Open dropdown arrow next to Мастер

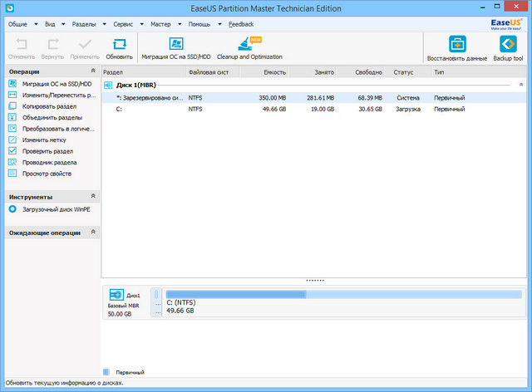click(x=180, y=24)
